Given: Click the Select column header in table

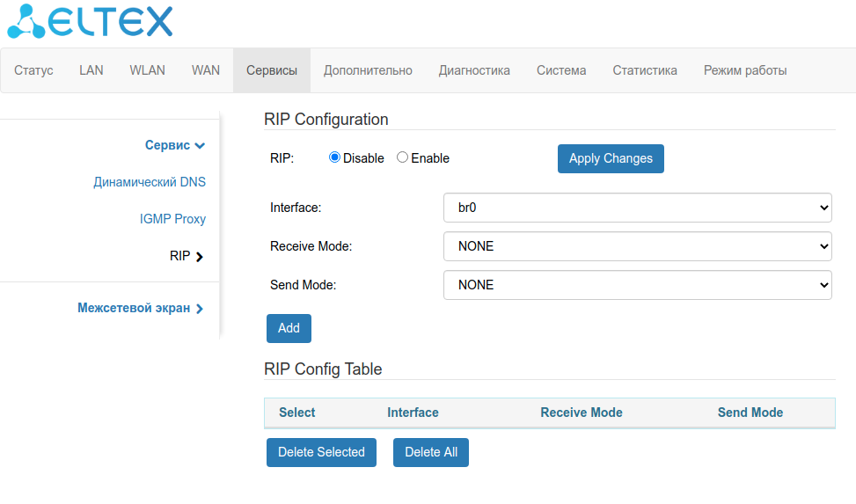Looking at the screenshot, I should (297, 413).
